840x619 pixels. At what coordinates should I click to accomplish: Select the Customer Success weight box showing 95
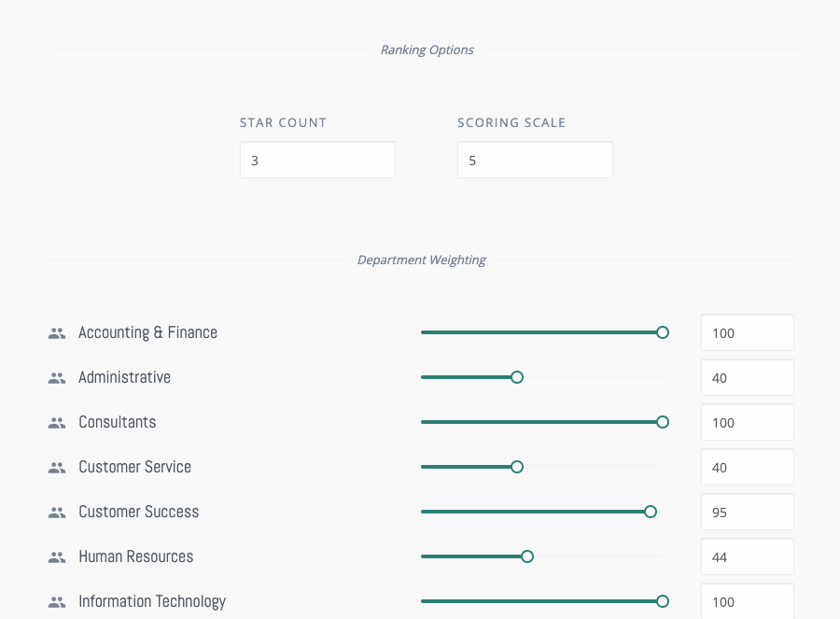tap(748, 513)
